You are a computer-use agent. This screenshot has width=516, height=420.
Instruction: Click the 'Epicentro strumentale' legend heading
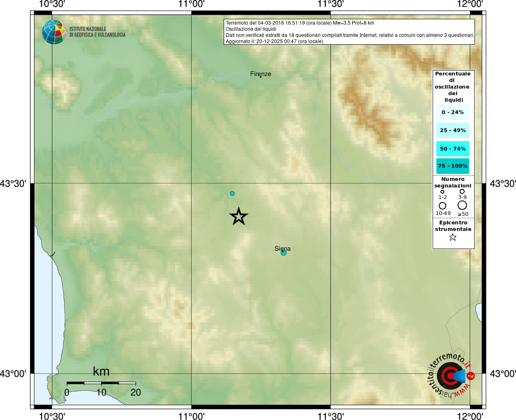coord(453,226)
